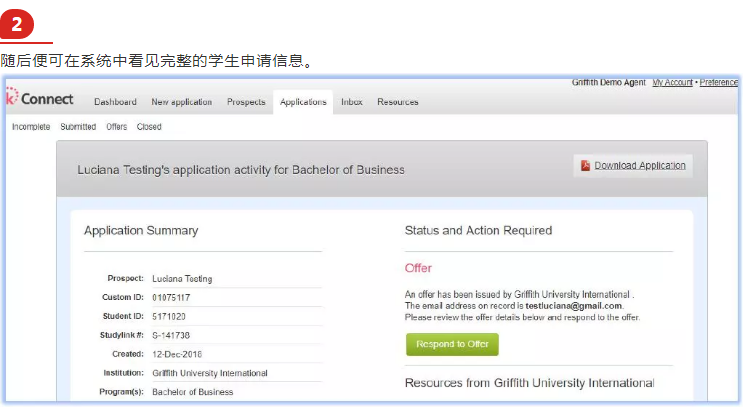The width and height of the screenshot is (743, 407).
Task: Open the Dashboard tab
Action: click(x=115, y=102)
